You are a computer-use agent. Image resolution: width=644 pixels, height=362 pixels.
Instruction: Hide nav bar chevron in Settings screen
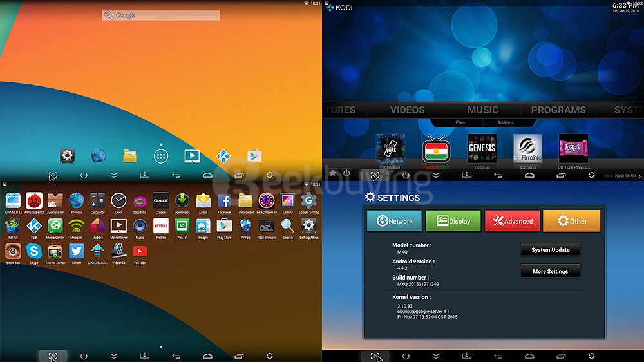coord(436,356)
